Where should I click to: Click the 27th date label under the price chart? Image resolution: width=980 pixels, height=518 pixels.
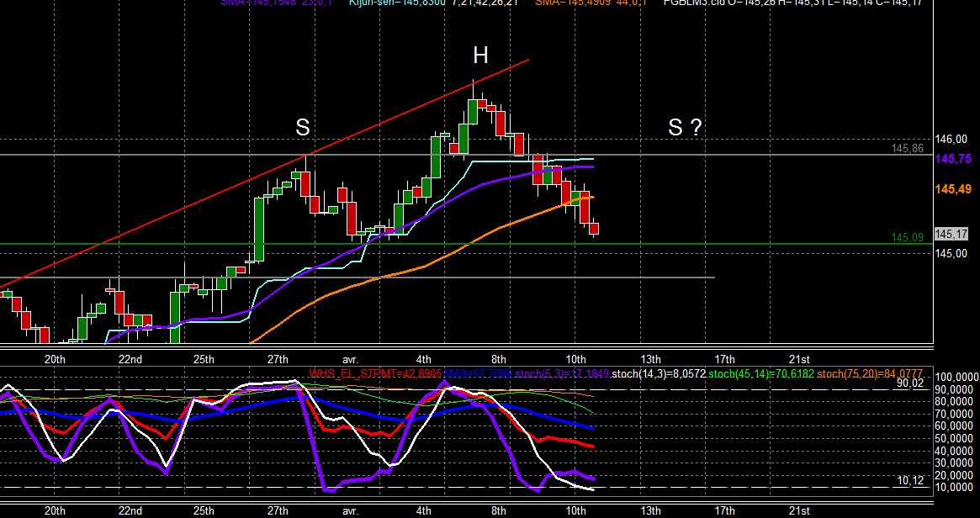point(278,359)
